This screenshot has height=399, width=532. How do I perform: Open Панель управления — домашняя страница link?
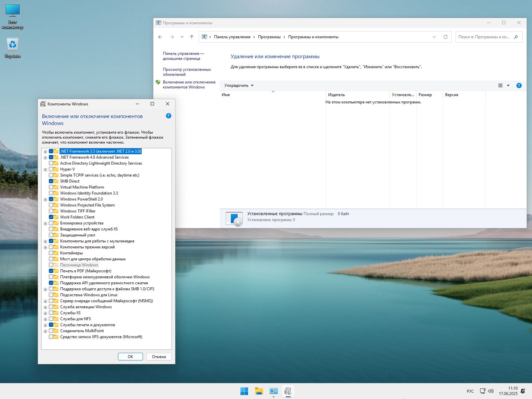click(184, 56)
